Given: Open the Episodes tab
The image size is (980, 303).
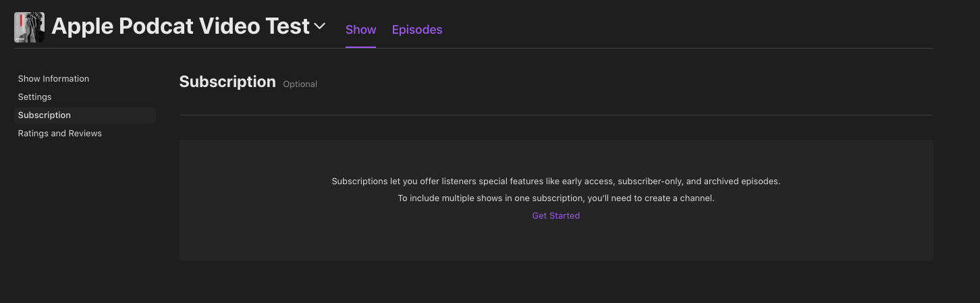Looking at the screenshot, I should click(417, 30).
